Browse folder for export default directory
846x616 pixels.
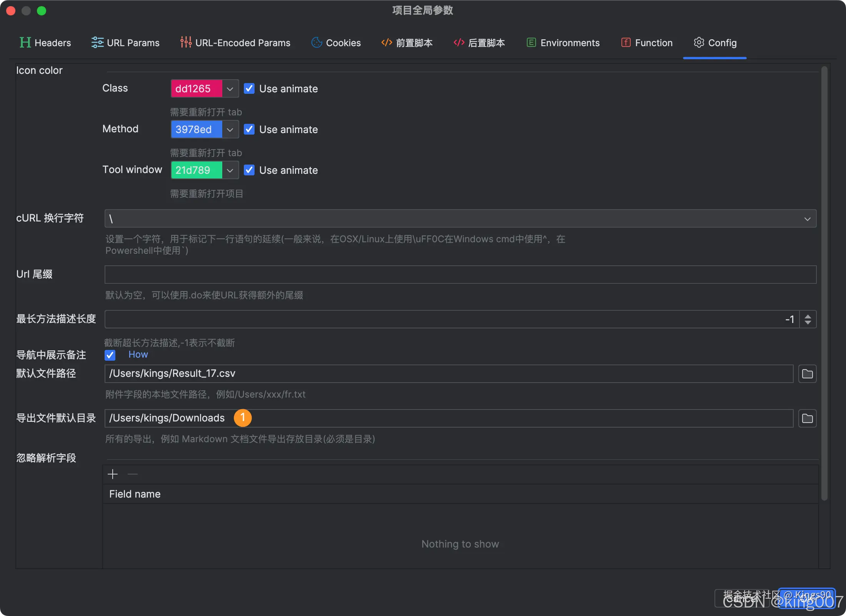point(807,418)
